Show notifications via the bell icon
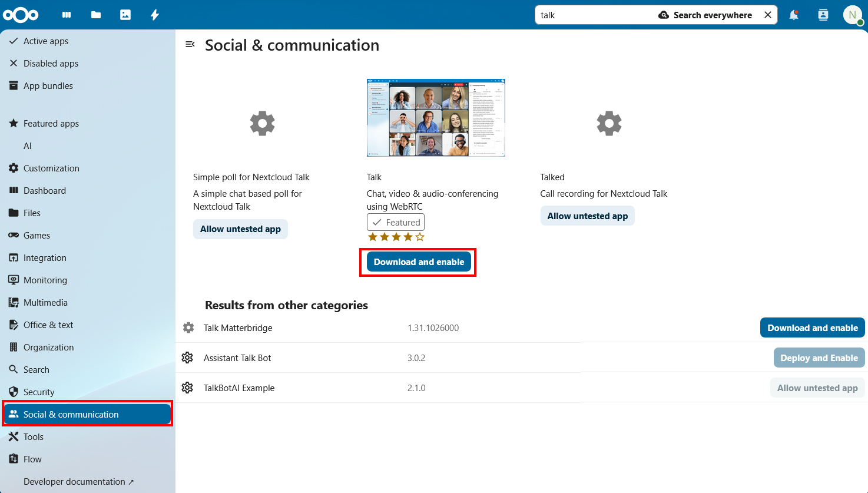This screenshot has width=868, height=493. coord(794,15)
